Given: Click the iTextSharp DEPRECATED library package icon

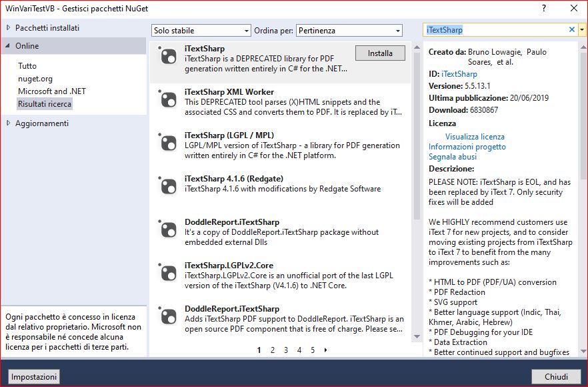Looking at the screenshot, I should click(168, 56).
